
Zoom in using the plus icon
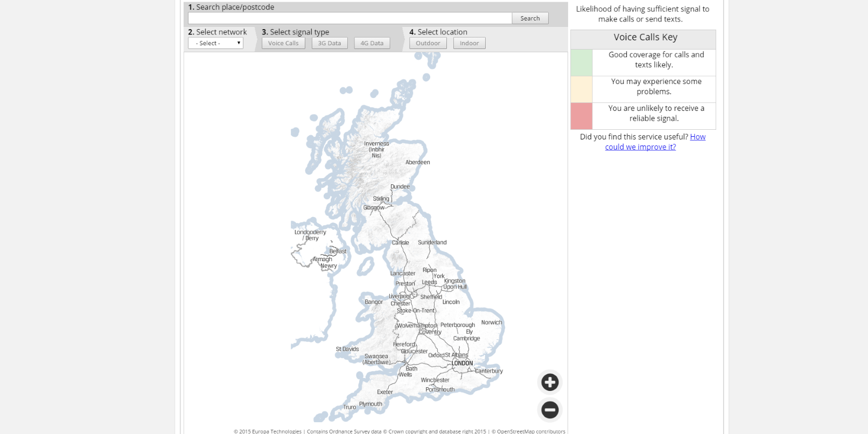point(550,382)
